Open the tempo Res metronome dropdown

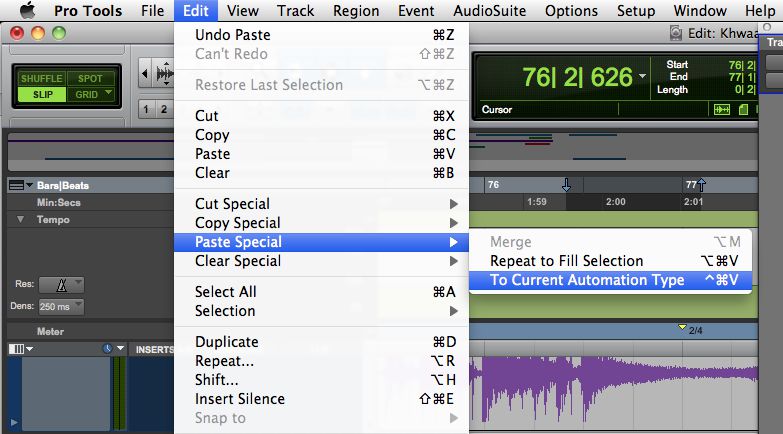[x=61, y=285]
